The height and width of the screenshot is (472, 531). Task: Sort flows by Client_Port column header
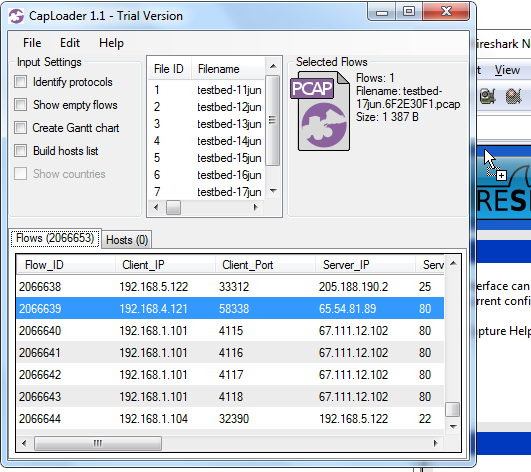click(265, 264)
